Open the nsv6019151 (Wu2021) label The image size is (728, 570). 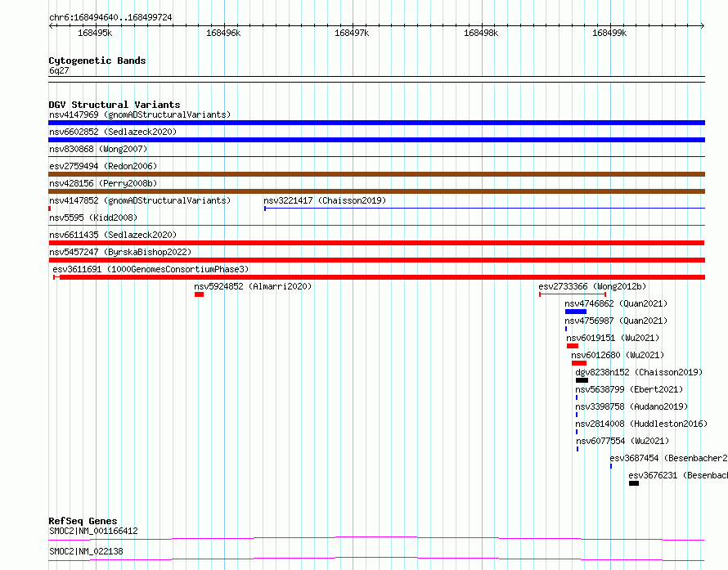coord(613,338)
